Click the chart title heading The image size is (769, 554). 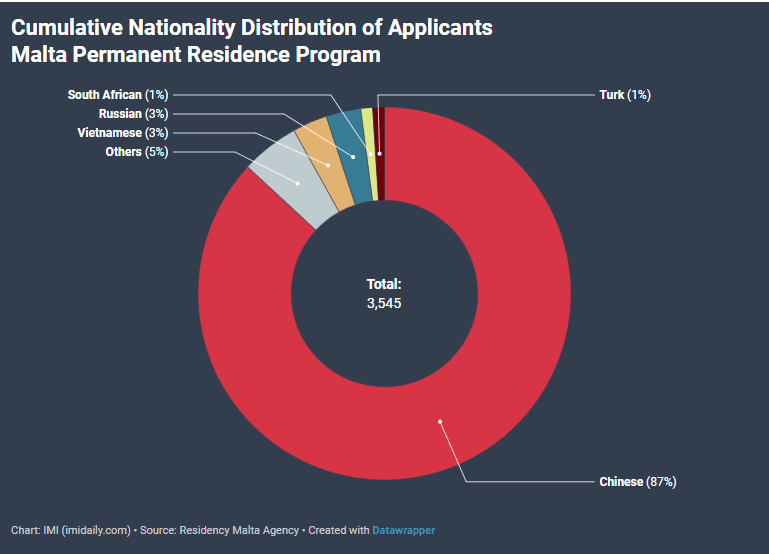pos(251,40)
